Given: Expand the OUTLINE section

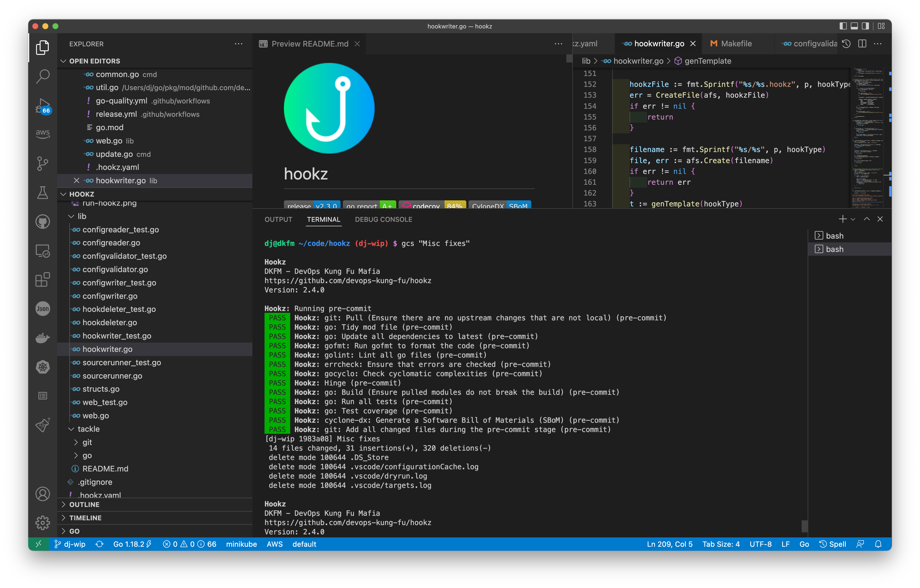Looking at the screenshot, I should click(x=84, y=504).
